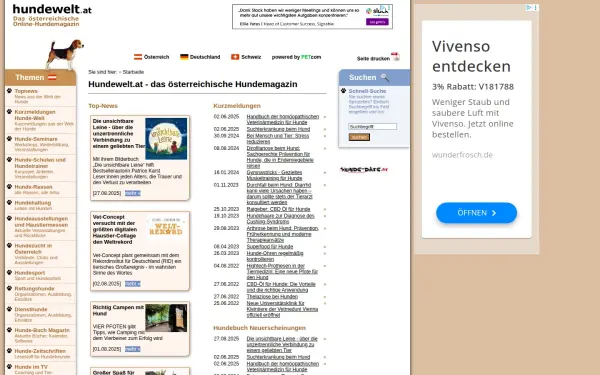The height and width of the screenshot is (375, 600).
Task: Click the beagle dog image in the header
Action: 64,54
